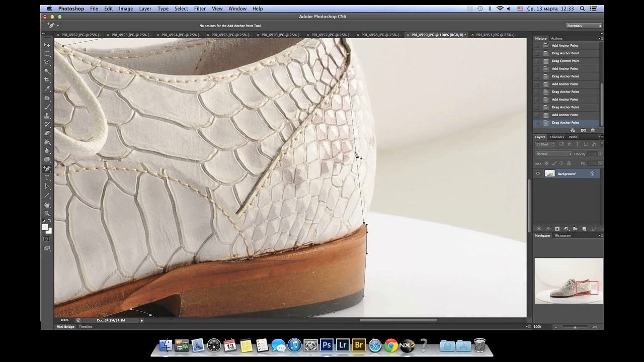Select the Polygonal Lasso tool
The height and width of the screenshot is (362, 644).
click(47, 62)
